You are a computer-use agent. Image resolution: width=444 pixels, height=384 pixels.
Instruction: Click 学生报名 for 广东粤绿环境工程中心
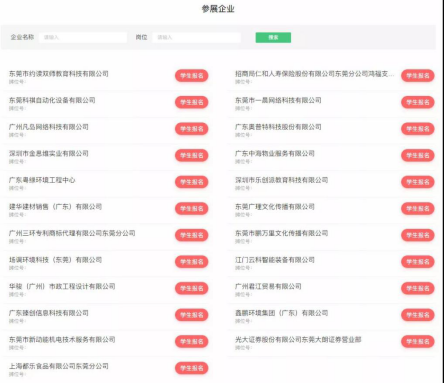point(192,182)
